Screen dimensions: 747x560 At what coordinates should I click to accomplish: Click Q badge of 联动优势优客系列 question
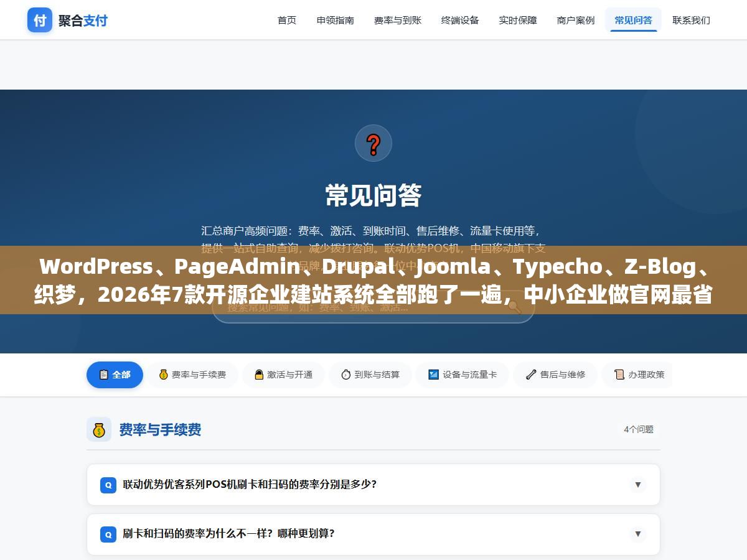coord(108,485)
